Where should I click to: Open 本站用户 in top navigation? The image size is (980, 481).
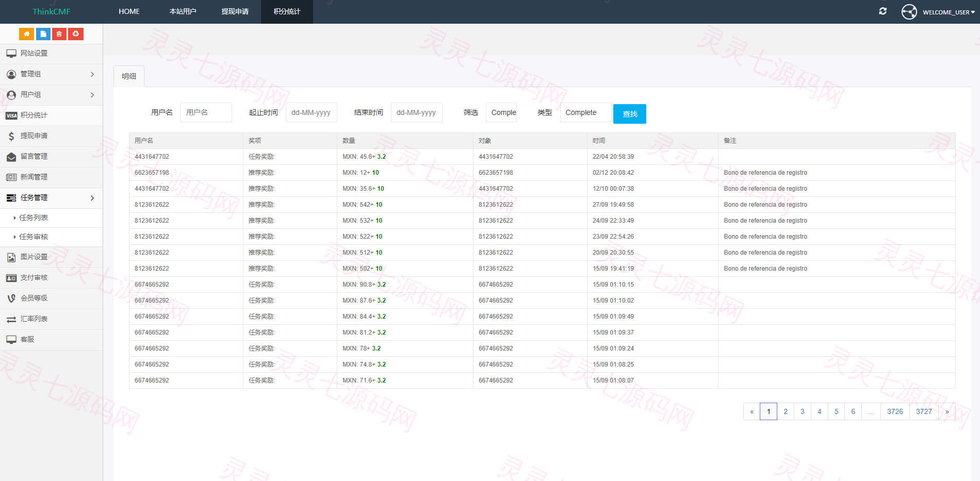coord(183,11)
